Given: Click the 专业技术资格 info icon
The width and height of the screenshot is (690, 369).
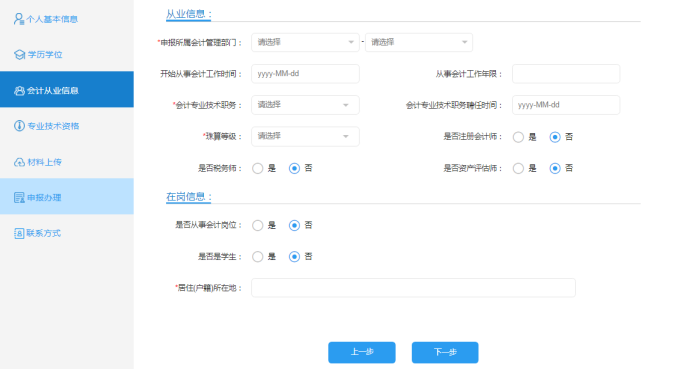Looking at the screenshot, I should [19, 126].
